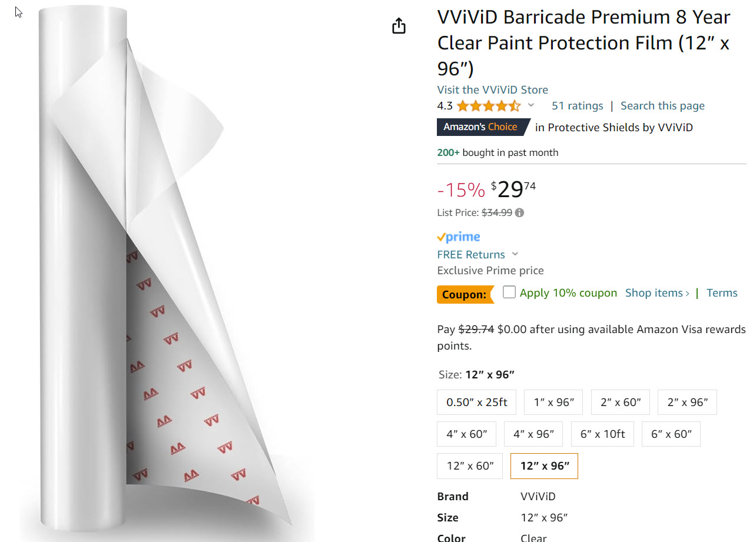Viewport: 756px width, 542px height.
Task: Open Shop items coupon link
Action: [656, 293]
